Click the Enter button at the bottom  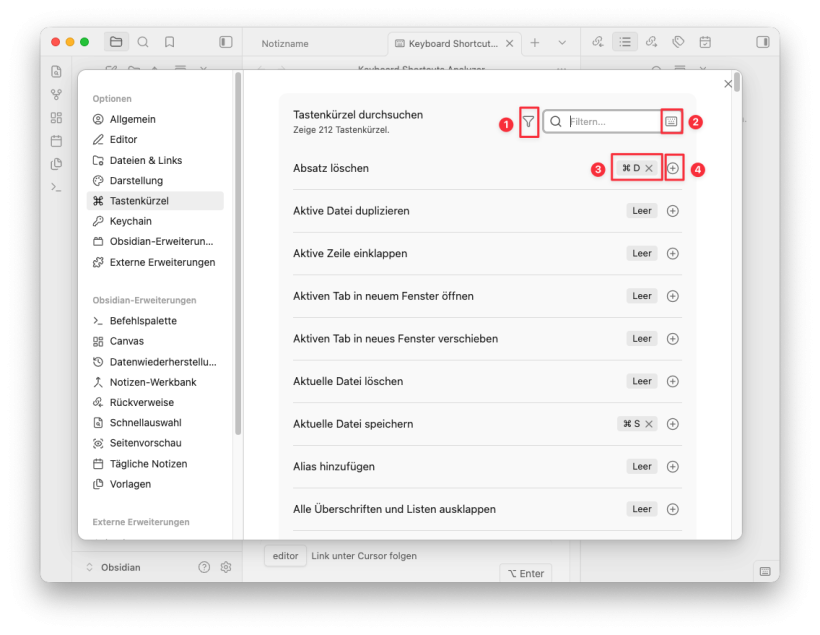coord(525,573)
